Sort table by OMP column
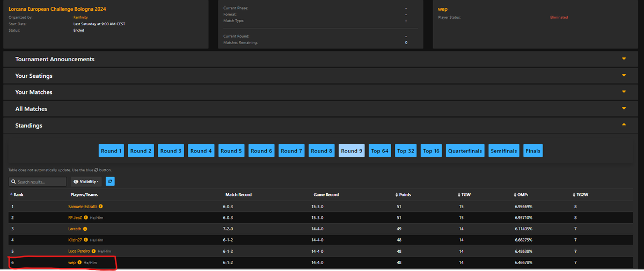This screenshot has height=271, width=644. (x=522, y=194)
